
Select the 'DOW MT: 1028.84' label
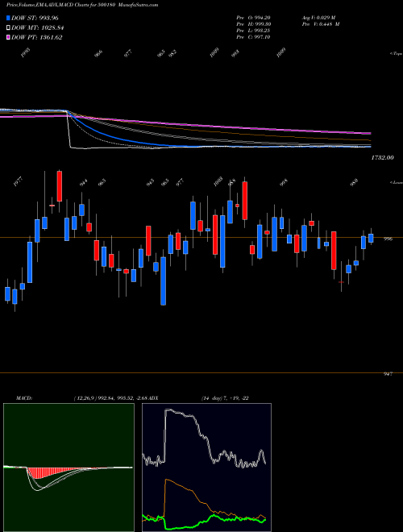pos(37,28)
